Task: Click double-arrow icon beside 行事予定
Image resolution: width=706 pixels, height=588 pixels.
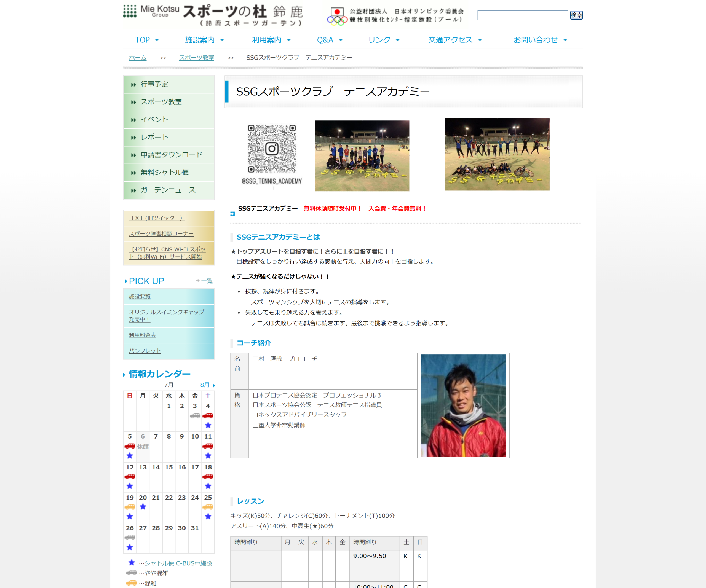Action: [x=133, y=85]
